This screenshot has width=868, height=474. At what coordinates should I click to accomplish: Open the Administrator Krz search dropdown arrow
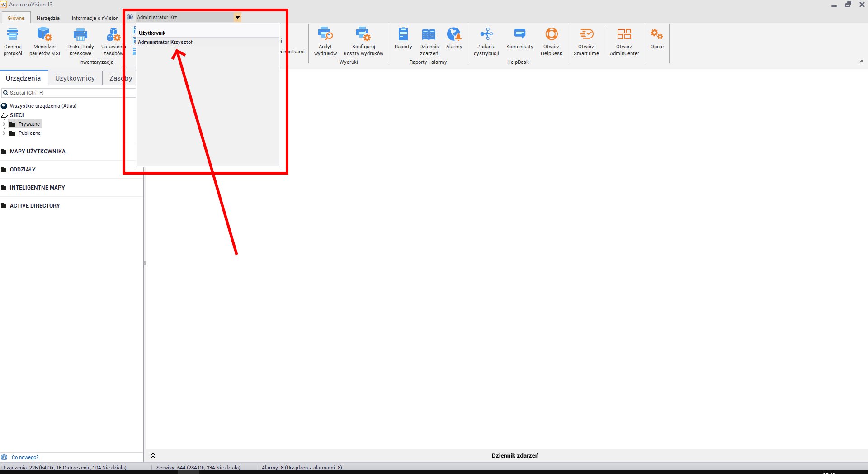pos(237,18)
